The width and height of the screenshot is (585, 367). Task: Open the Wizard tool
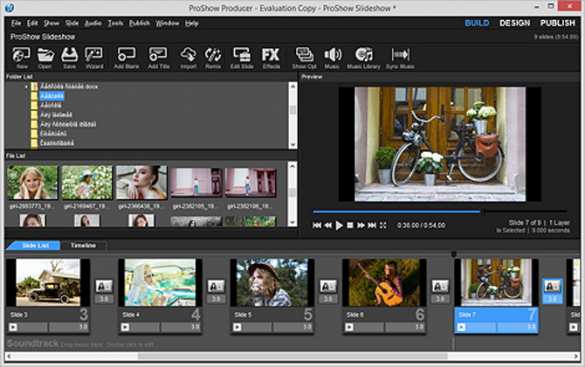pyautogui.click(x=94, y=58)
